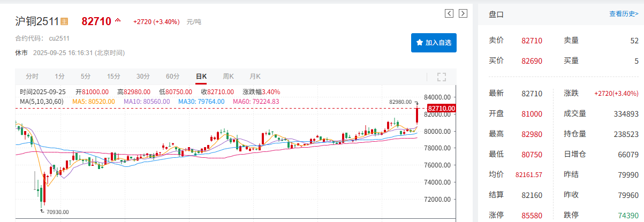Select the 60分 interval tab
644x222 pixels.
pos(172,76)
